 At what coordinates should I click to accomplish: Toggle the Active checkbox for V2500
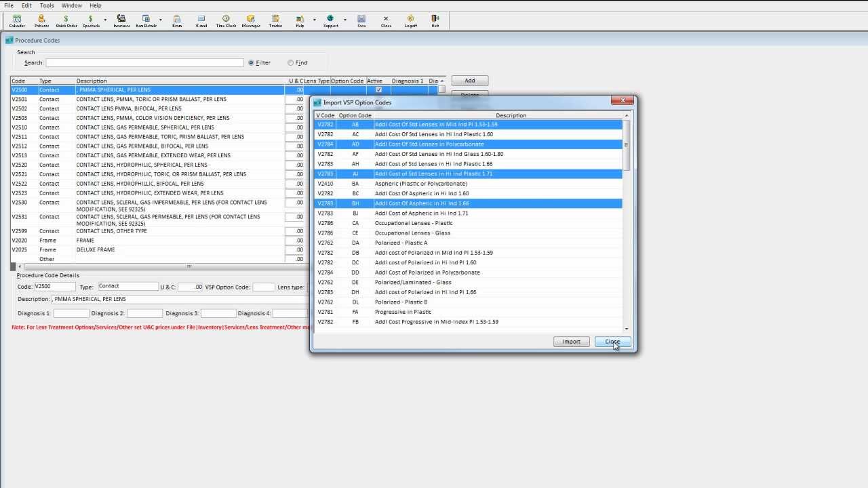(x=378, y=89)
